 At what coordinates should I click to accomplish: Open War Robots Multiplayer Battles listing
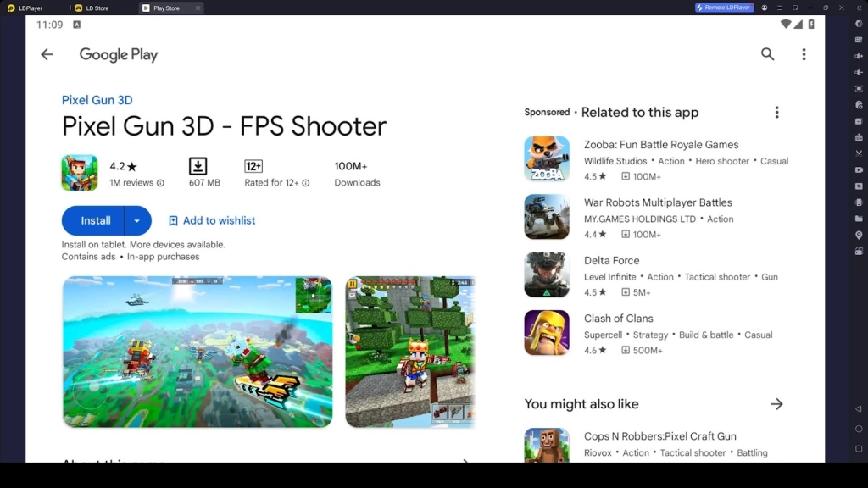click(658, 202)
